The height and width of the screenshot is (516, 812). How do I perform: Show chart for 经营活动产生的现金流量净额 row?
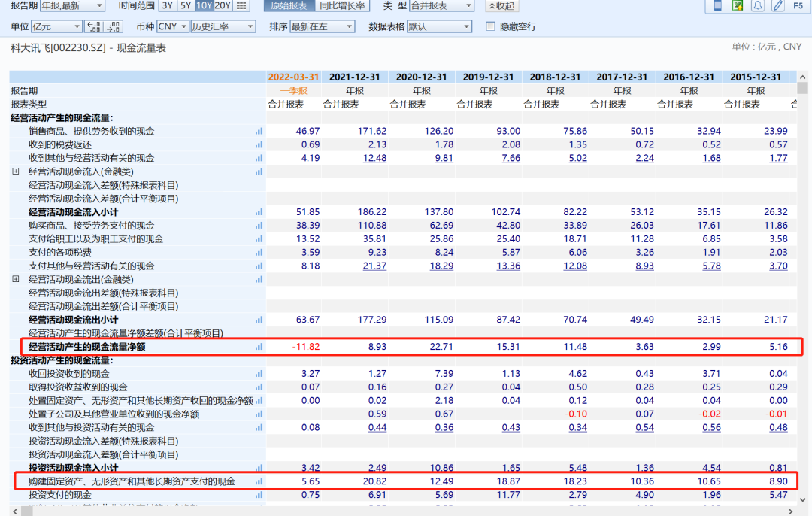pyautogui.click(x=259, y=347)
